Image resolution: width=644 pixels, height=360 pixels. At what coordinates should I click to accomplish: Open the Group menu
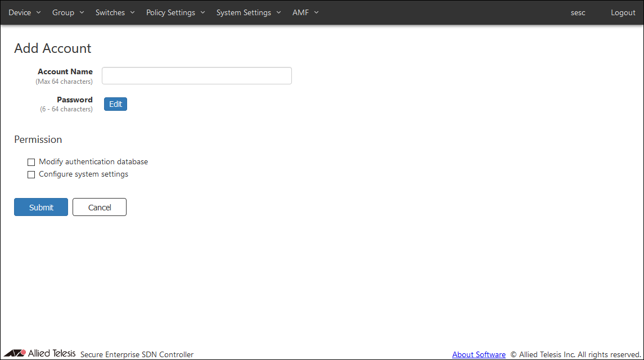67,12
